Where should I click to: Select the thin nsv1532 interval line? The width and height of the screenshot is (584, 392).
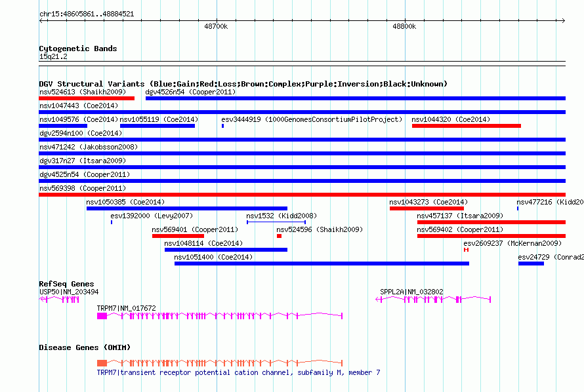[x=276, y=222]
